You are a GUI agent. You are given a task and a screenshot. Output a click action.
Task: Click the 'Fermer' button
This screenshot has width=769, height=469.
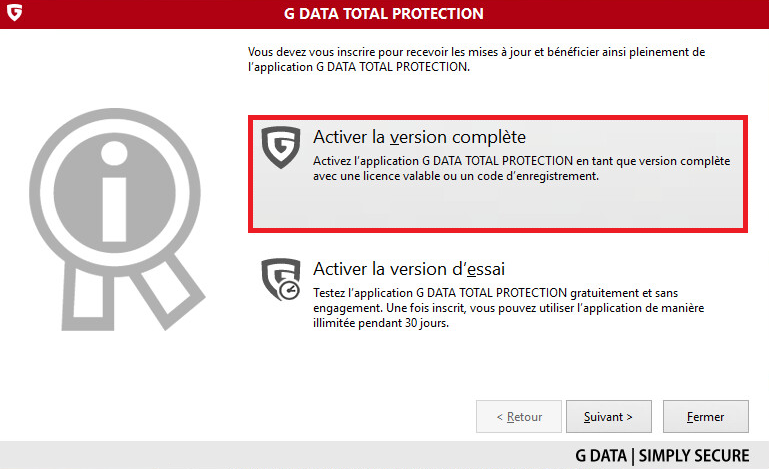point(706,417)
